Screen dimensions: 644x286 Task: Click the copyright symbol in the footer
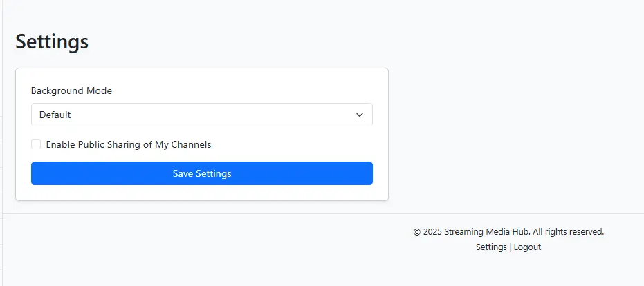(417, 232)
